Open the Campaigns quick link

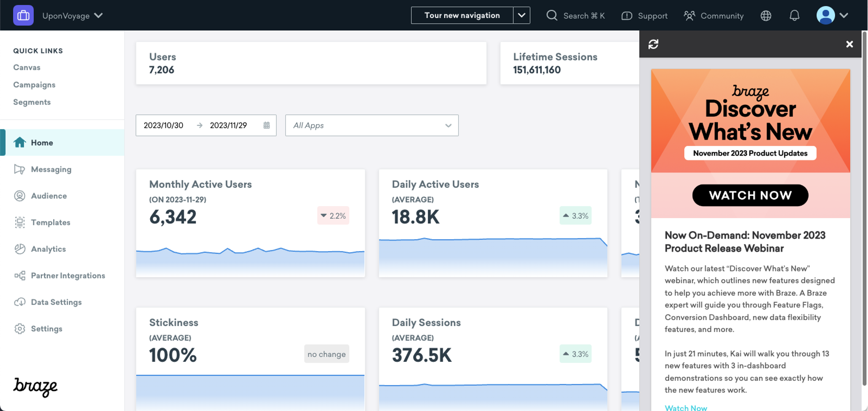click(x=34, y=85)
